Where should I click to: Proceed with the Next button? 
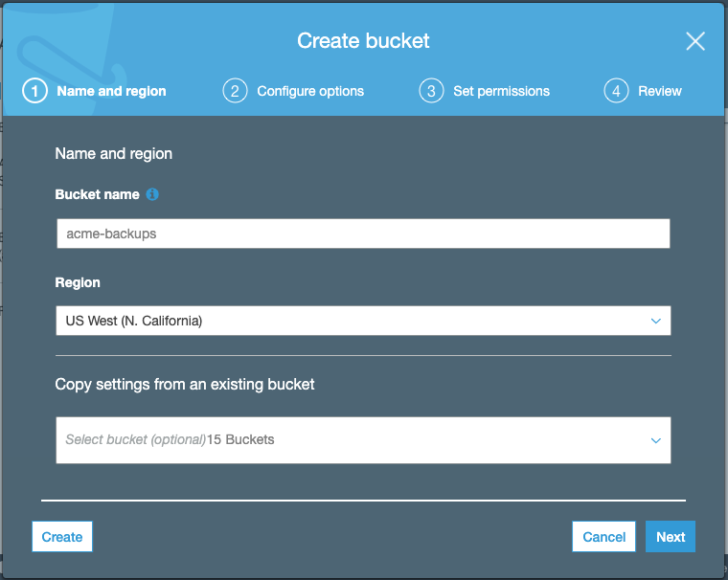coord(671,537)
